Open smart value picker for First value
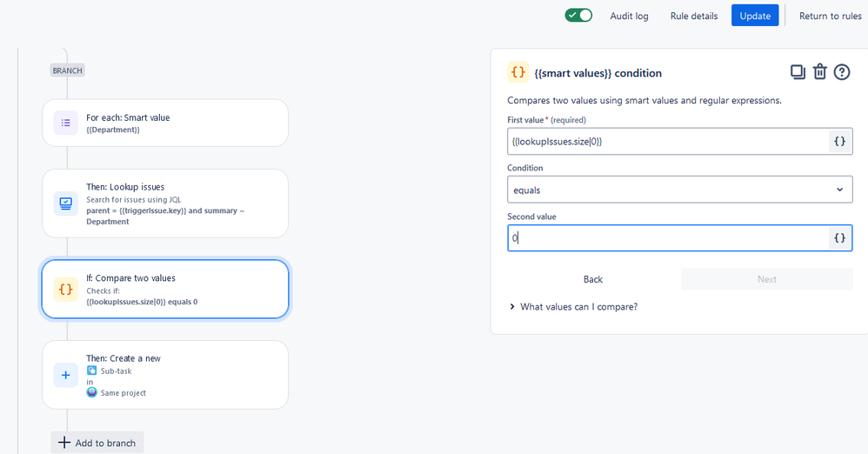This screenshot has width=868, height=454. pos(839,141)
